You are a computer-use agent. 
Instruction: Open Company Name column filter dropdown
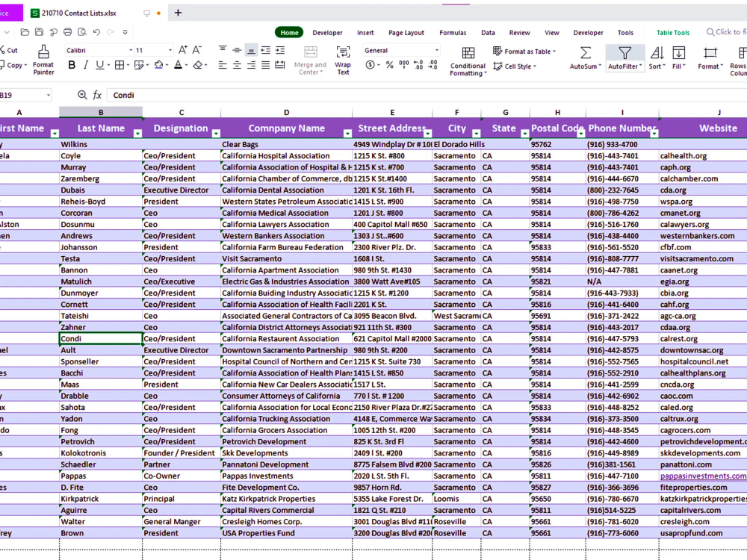point(347,134)
